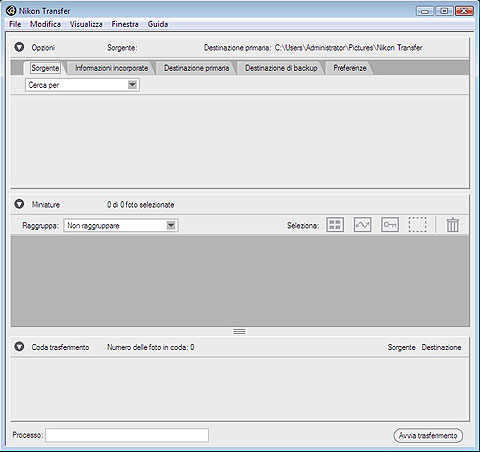The image size is (480, 452).
Task: Click the select marked-in-camera icon
Action: (x=362, y=225)
